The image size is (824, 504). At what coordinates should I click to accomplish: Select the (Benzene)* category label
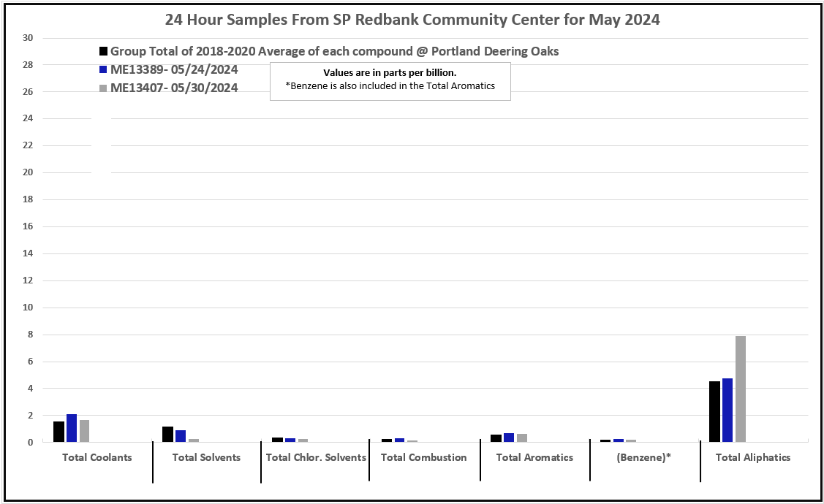coord(644,458)
